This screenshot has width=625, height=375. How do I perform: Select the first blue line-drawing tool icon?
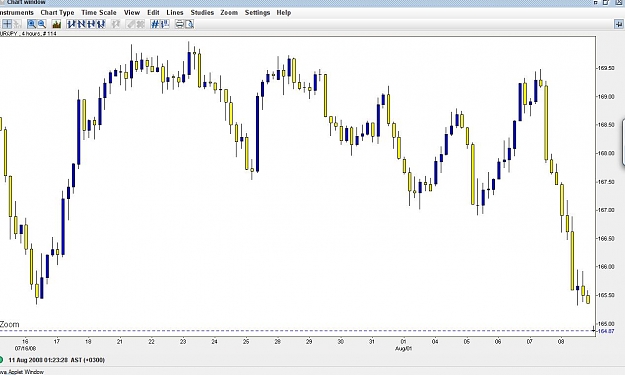coord(71,24)
